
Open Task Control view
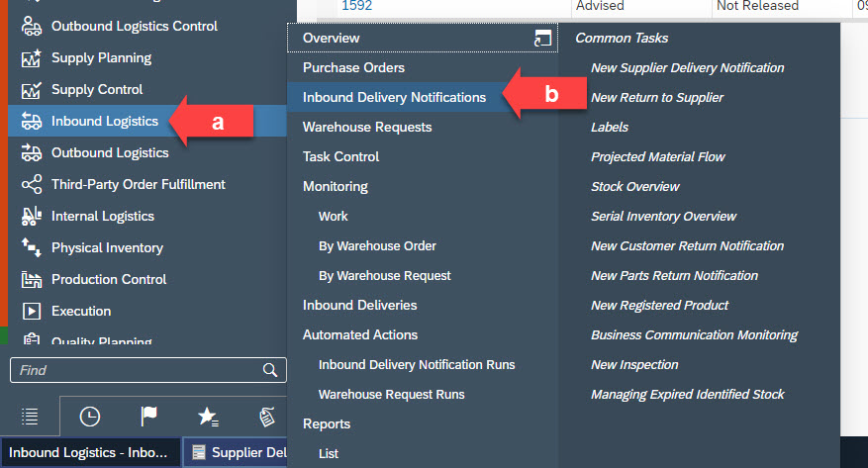tap(341, 156)
